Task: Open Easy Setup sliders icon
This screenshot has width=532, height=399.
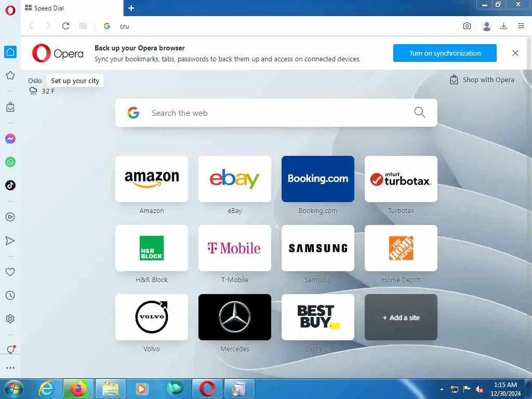Action: pos(521,26)
